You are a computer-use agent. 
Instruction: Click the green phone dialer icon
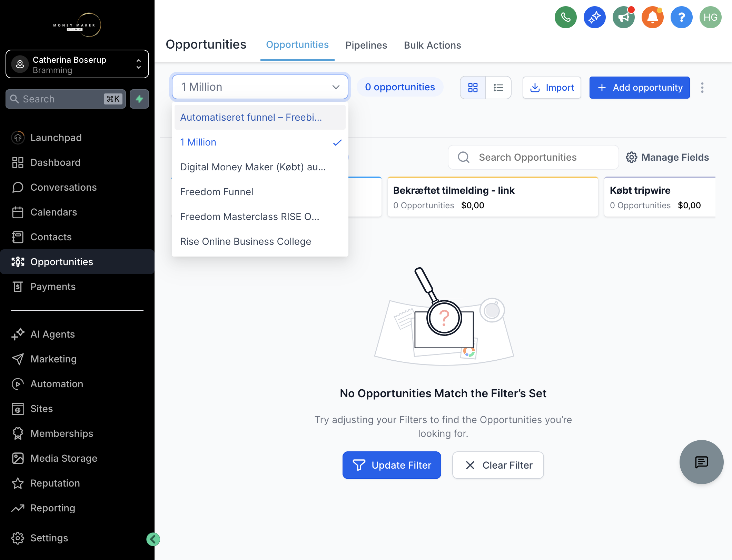[x=565, y=17]
